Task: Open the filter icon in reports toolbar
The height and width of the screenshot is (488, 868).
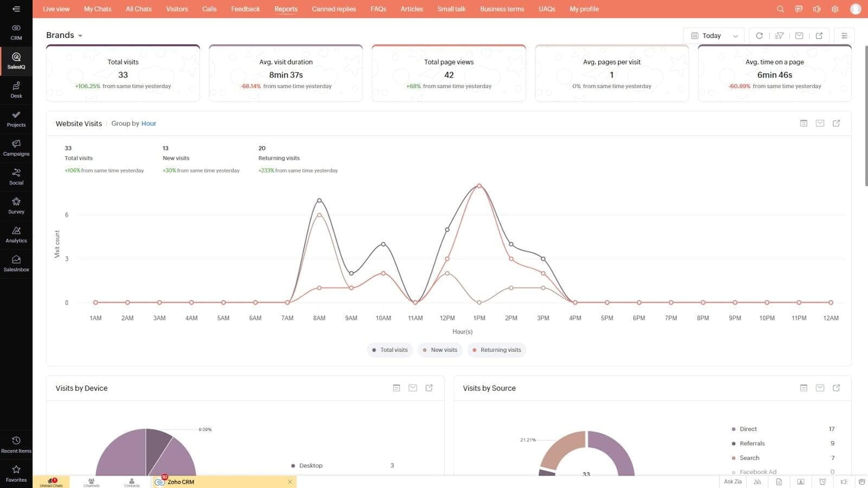Action: (779, 36)
